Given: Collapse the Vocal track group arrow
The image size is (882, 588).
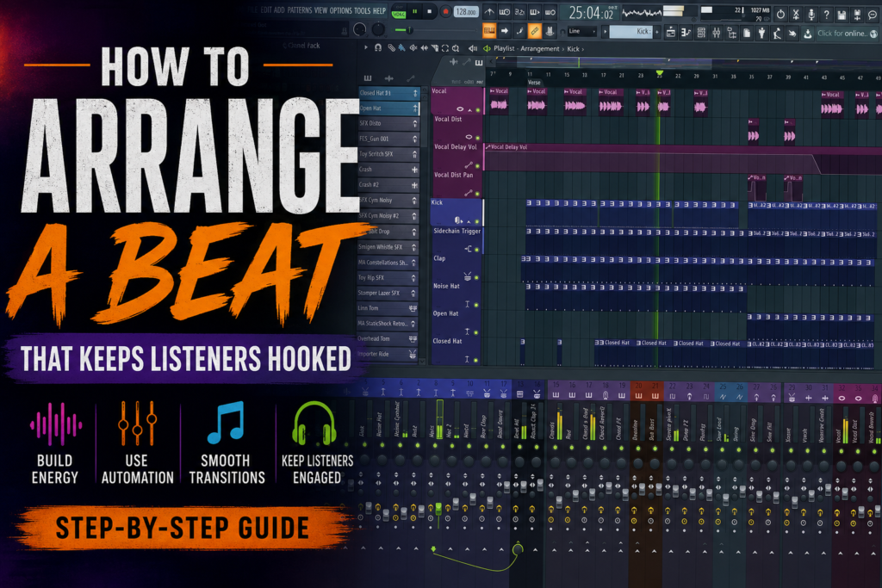Looking at the screenshot, I should (x=469, y=110).
